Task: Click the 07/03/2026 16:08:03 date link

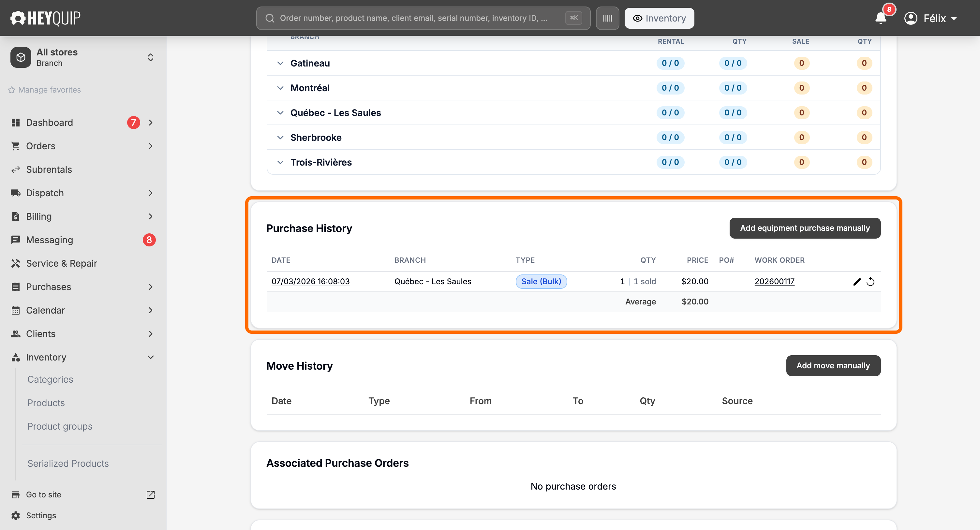Action: pyautogui.click(x=310, y=282)
